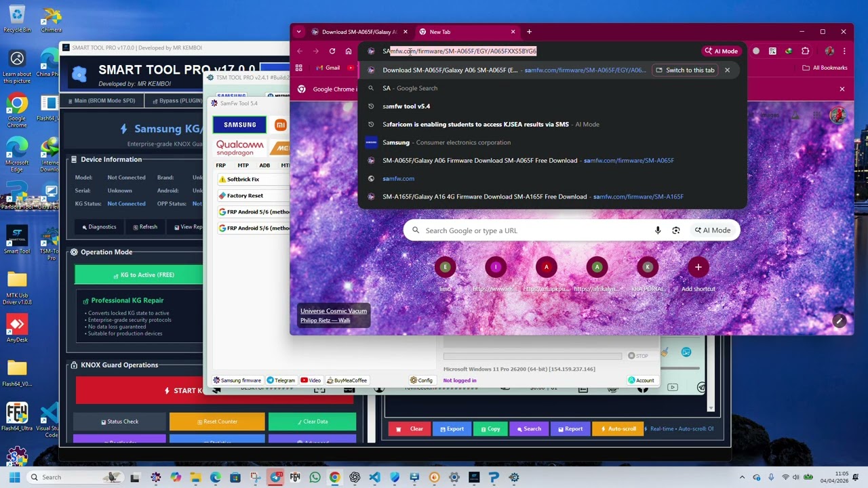Start voice search with microphone icon

point(658,230)
